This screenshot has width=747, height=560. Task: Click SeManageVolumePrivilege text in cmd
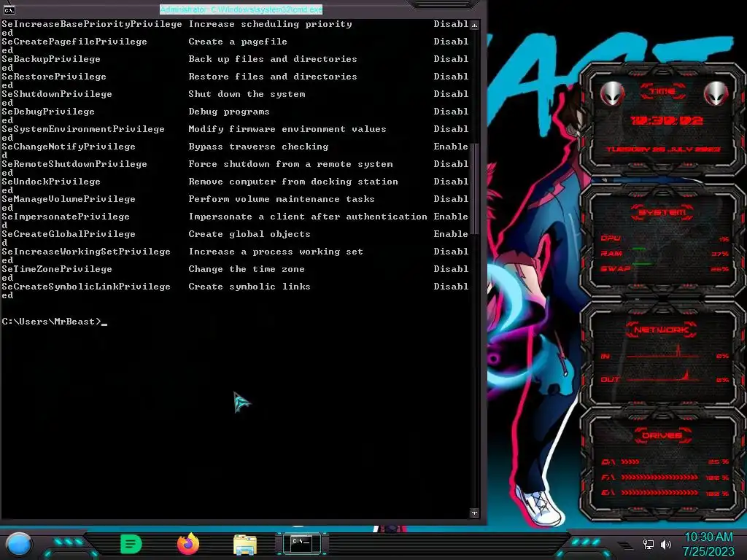tap(69, 199)
